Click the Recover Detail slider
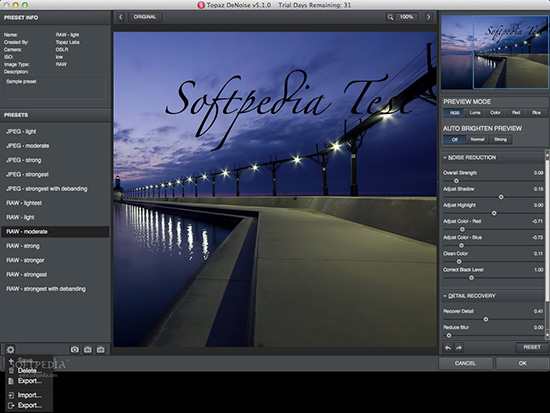Image resolution: width=550 pixels, height=413 pixels. point(493,319)
